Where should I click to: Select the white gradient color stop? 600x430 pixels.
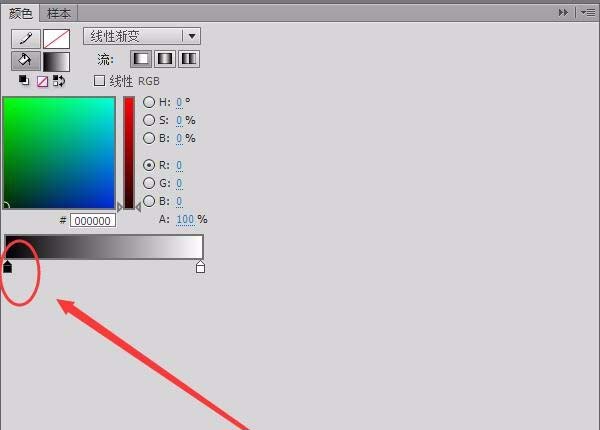[x=200, y=267]
